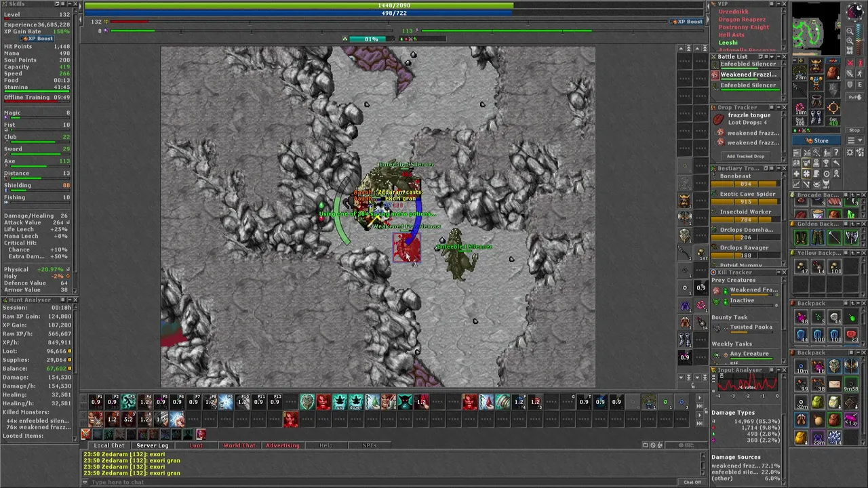
Task: Collapse the Drop Tracker panel
Action: pos(778,107)
